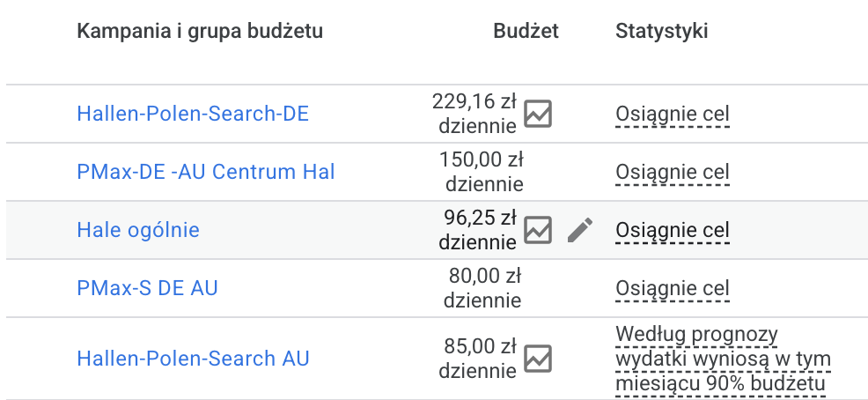Click Osiągnie cel status for PMax-S DE AU
Screen dimensions: 868x400
tap(673, 288)
